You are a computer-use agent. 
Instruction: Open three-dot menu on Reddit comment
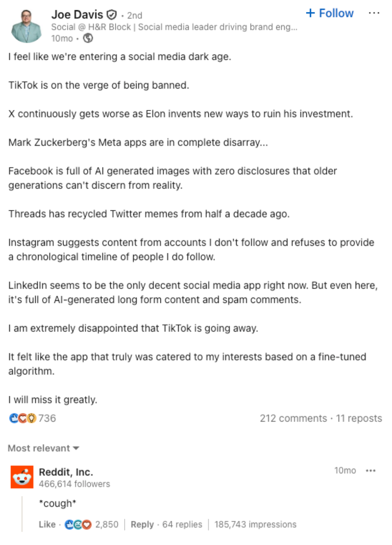click(x=371, y=471)
